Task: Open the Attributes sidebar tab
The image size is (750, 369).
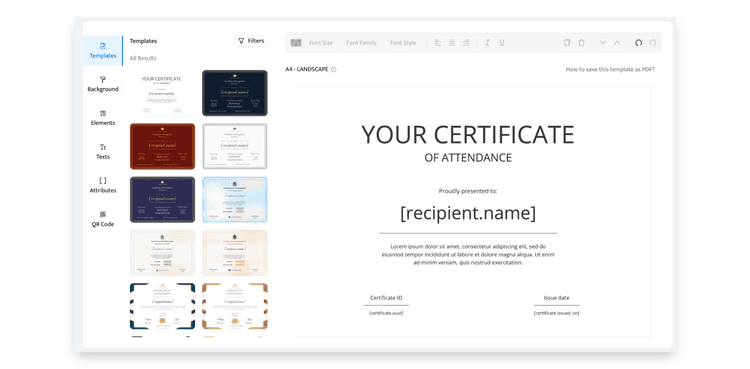Action: coord(103,185)
